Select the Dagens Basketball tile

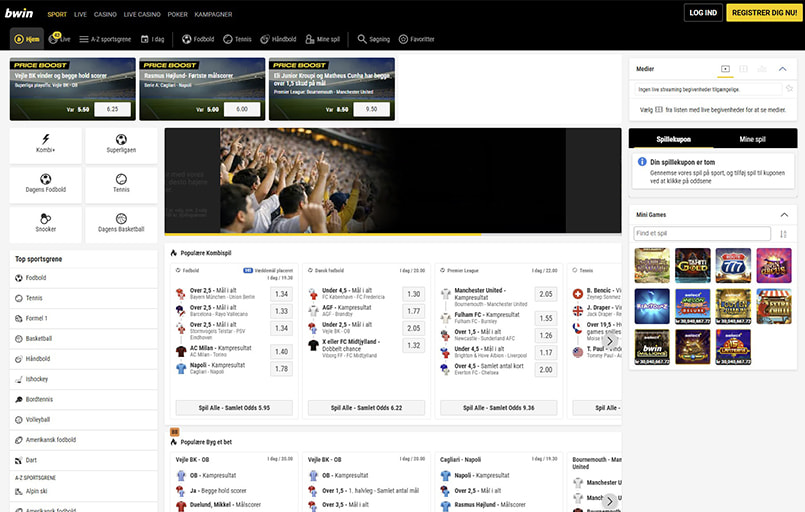click(121, 224)
